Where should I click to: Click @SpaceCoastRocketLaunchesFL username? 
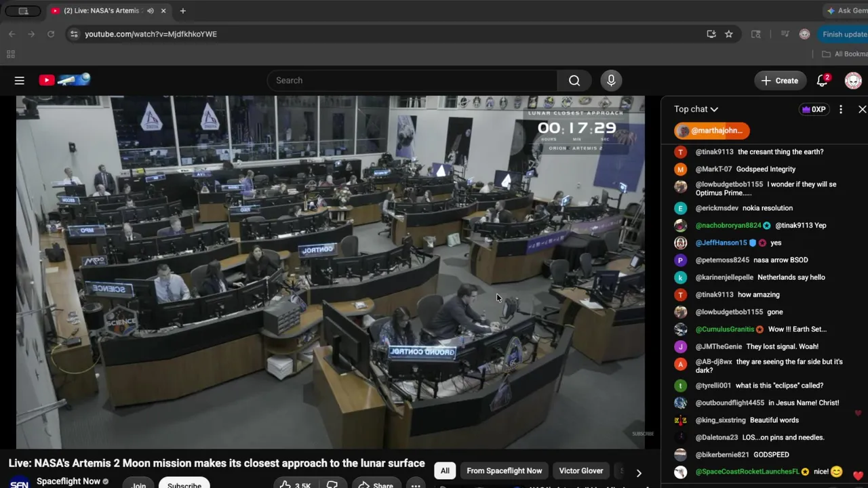coord(747,472)
